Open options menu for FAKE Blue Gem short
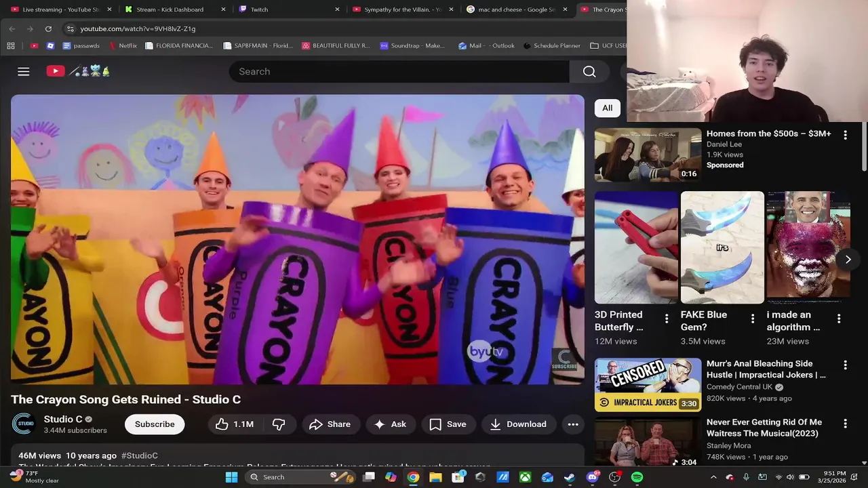 click(x=753, y=319)
